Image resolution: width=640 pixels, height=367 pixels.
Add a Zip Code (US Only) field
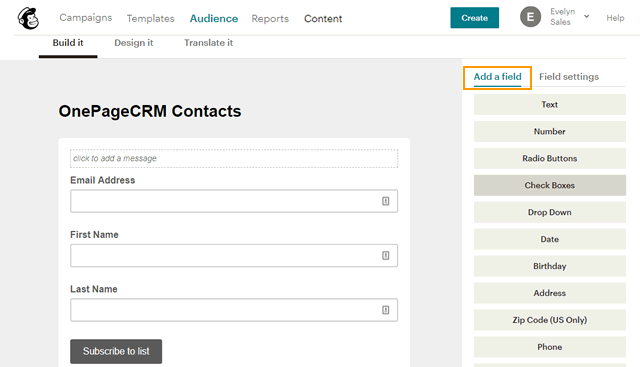pos(550,320)
